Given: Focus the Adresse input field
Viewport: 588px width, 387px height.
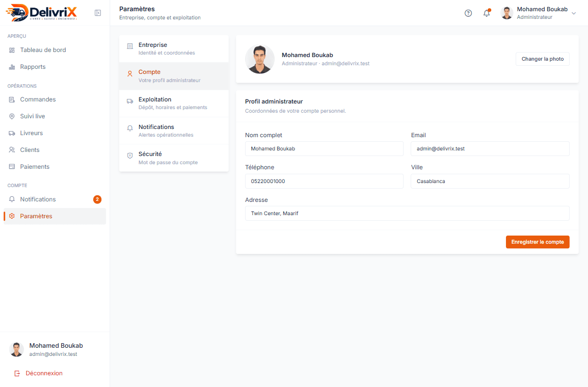Looking at the screenshot, I should tap(407, 214).
